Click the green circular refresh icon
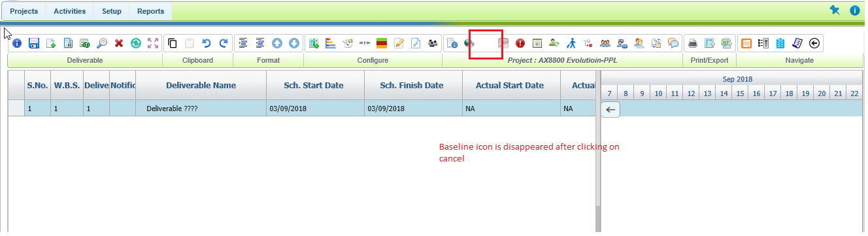The width and height of the screenshot is (868, 236). click(136, 43)
